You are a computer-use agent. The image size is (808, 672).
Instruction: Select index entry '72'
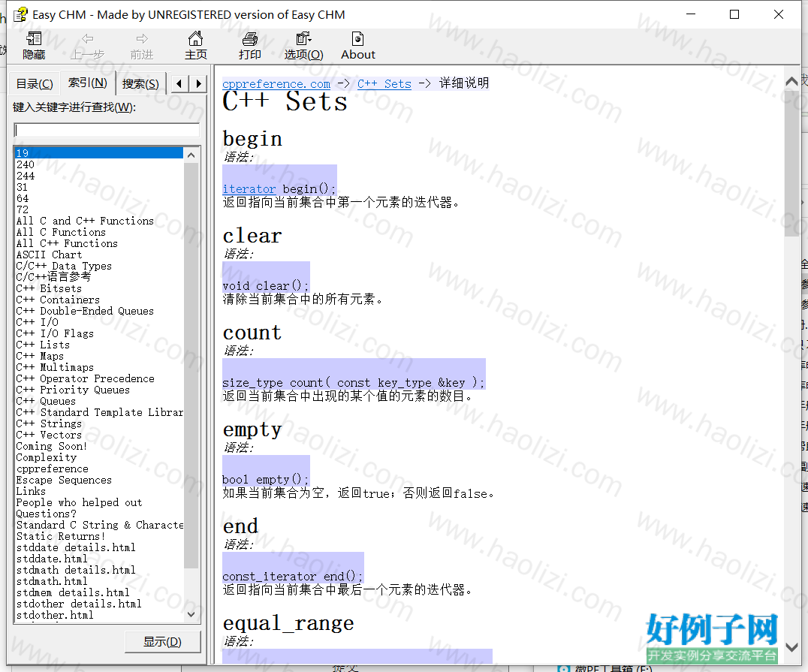(23, 209)
